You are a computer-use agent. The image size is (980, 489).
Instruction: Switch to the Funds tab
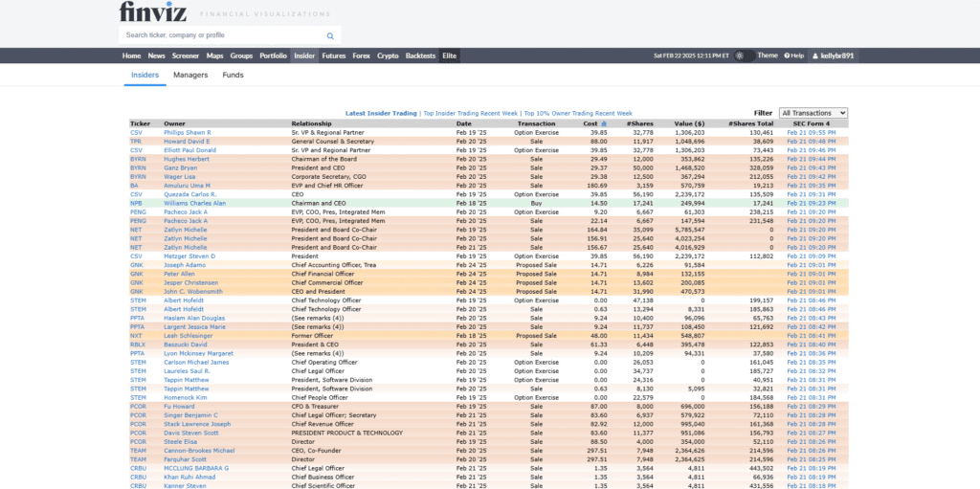click(x=234, y=75)
